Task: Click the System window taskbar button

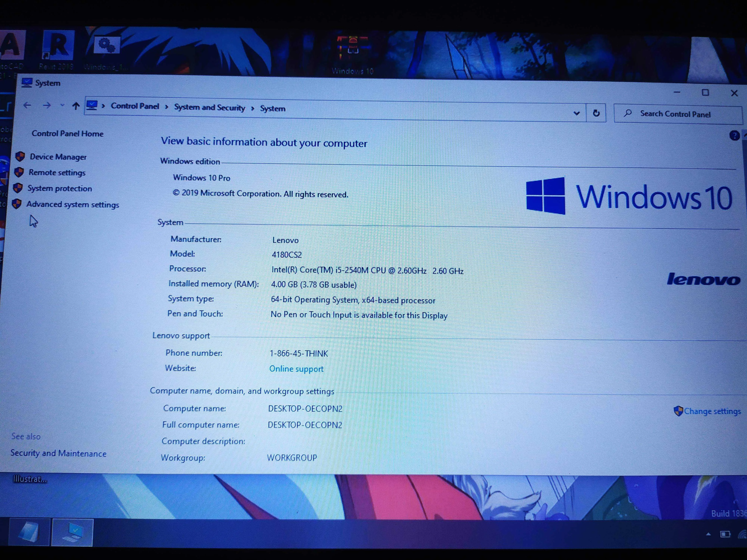Action: coord(72,533)
